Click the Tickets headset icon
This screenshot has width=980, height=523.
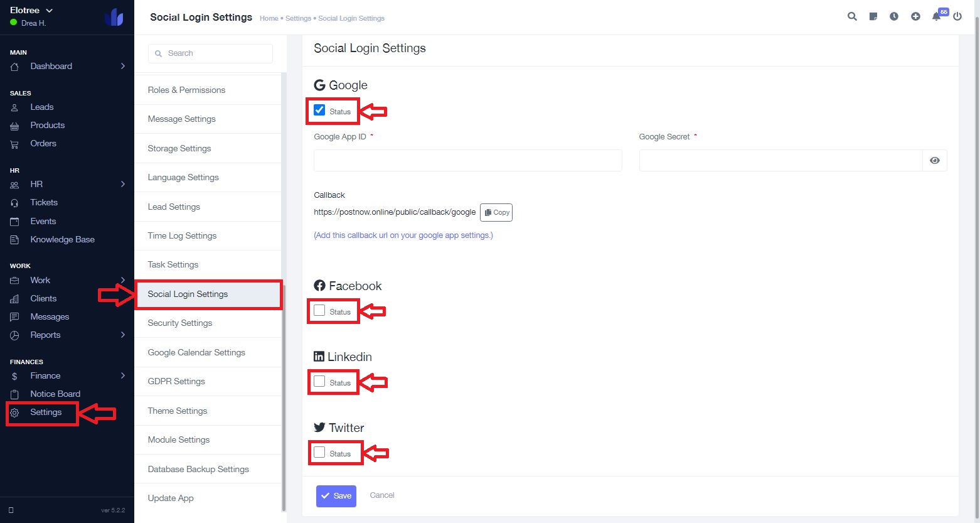pos(14,203)
